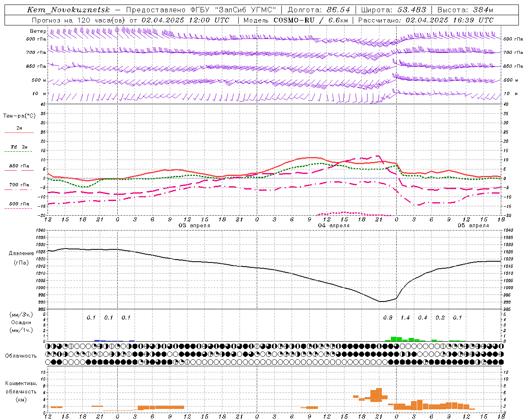The width and height of the screenshot is (525, 420).
Task: Click the forecast start time '02.04.2025 12:00 UTC'
Action: pos(185,20)
